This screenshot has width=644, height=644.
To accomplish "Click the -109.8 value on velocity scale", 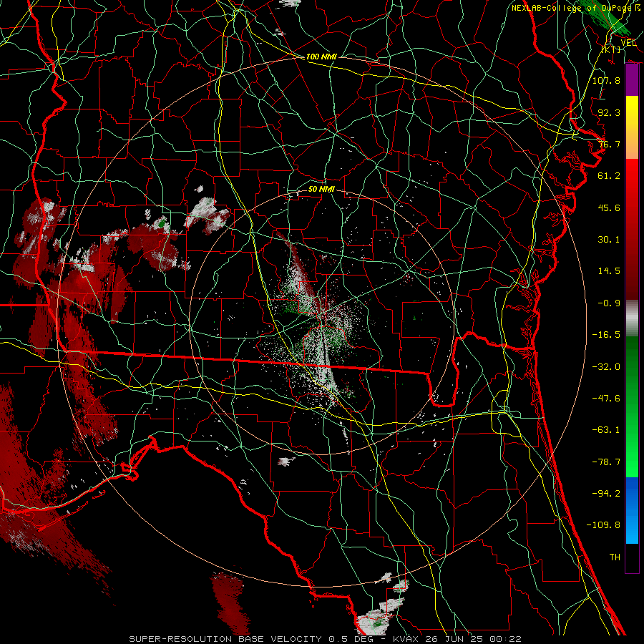I will point(603,525).
